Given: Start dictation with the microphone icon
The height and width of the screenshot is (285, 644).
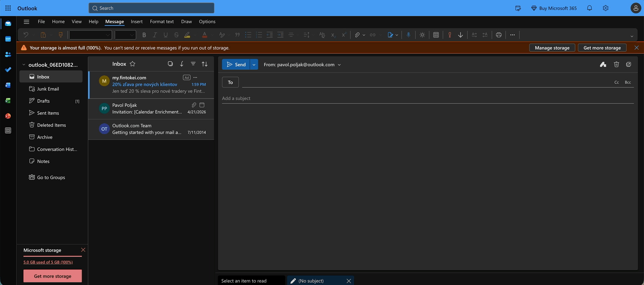Looking at the screenshot, I should (408, 35).
